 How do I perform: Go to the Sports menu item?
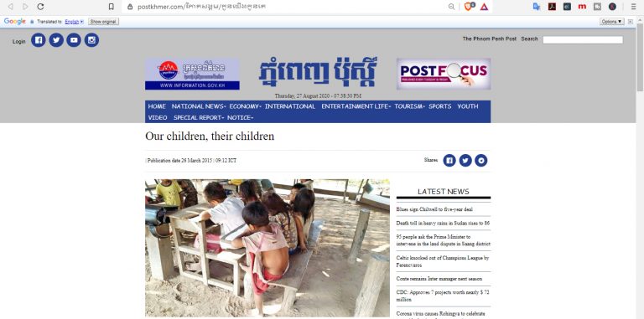click(x=440, y=106)
